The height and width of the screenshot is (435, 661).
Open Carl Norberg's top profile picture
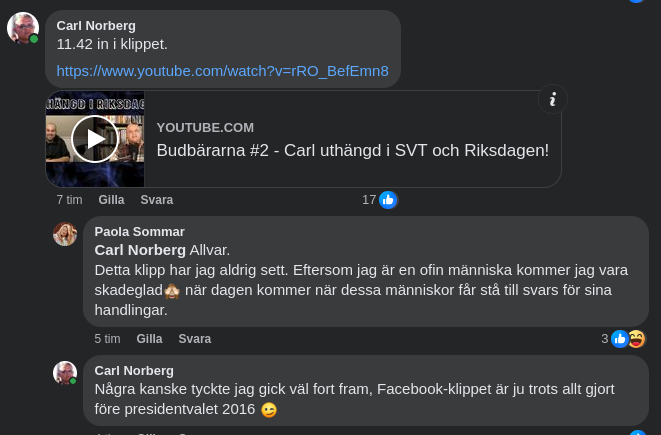23,27
